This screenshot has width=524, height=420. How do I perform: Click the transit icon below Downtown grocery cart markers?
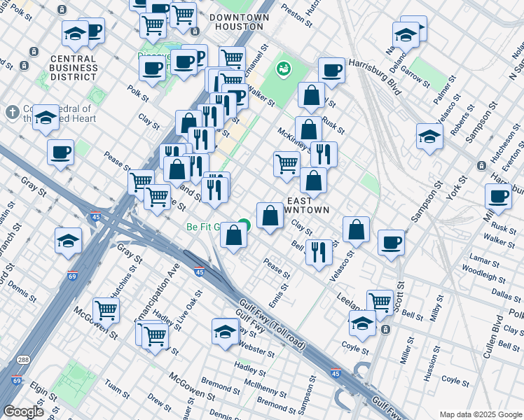[195, 31]
